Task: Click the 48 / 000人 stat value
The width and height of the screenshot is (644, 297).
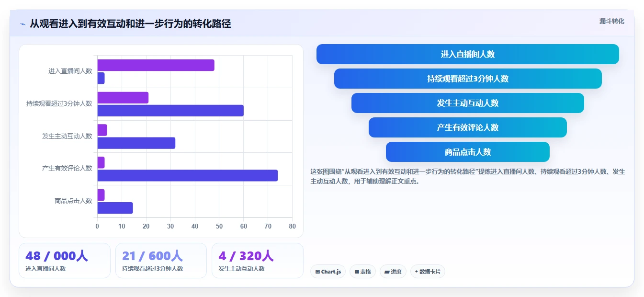Action: [56, 256]
